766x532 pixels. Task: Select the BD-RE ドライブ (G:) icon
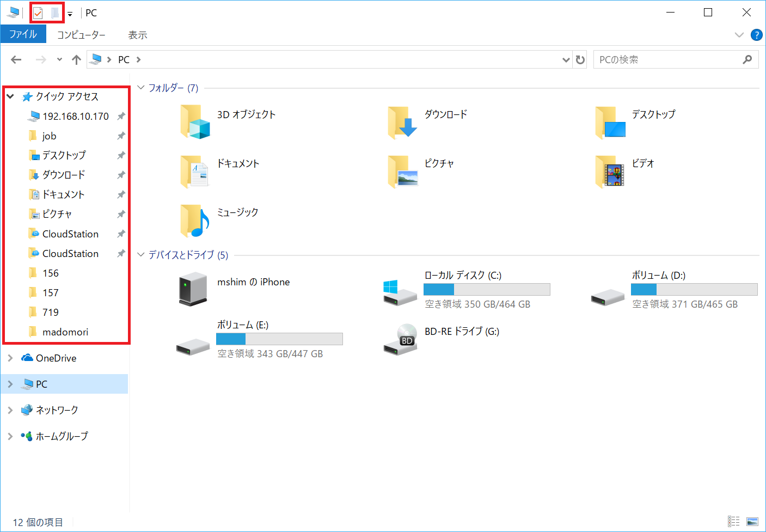click(400, 339)
